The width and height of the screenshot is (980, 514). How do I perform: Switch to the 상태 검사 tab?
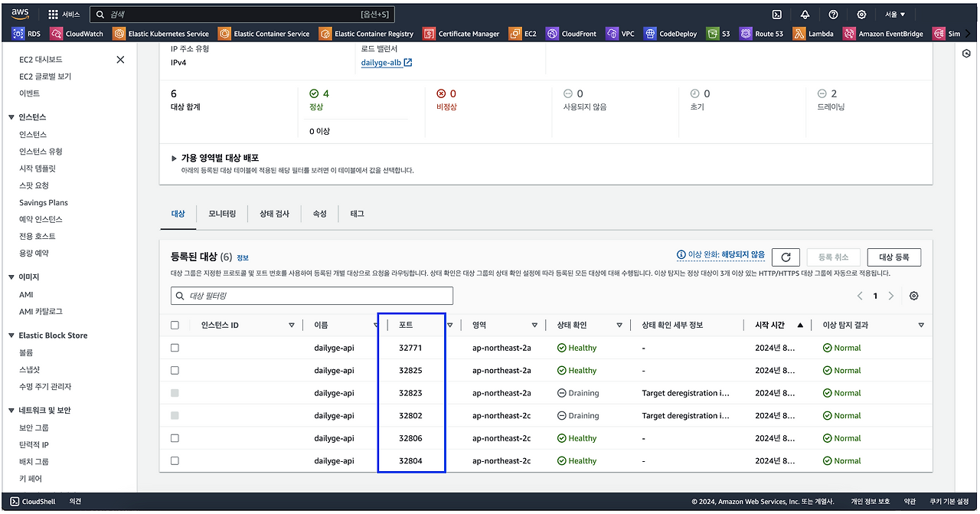coord(274,214)
